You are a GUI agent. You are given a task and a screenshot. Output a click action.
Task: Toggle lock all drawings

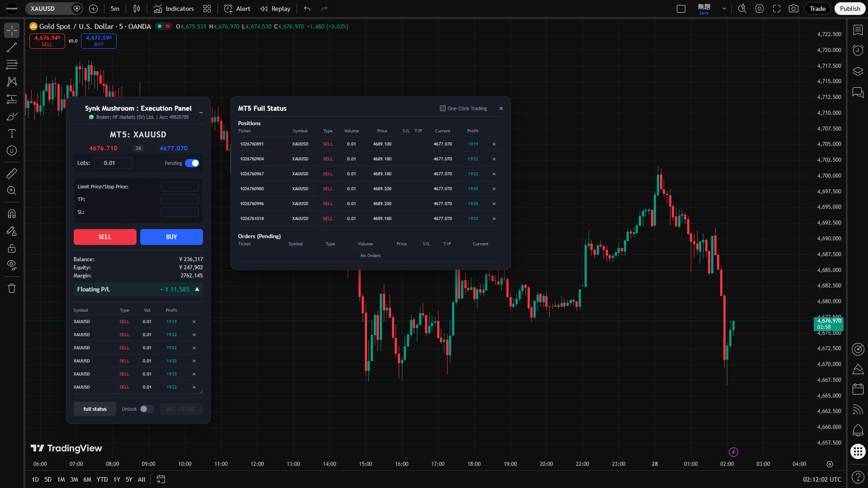coord(12,248)
